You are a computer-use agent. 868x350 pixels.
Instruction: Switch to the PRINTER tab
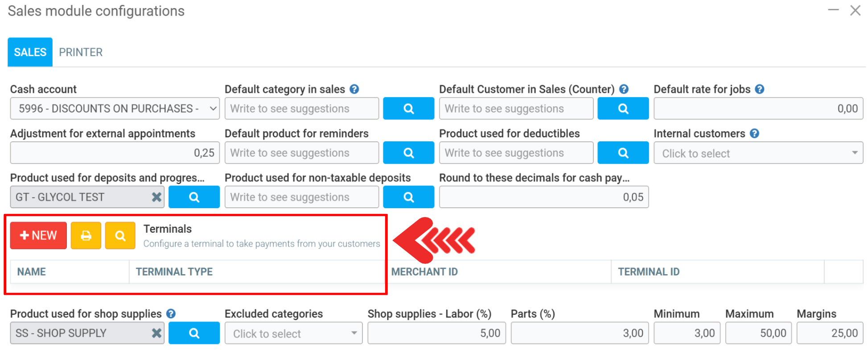pos(81,52)
